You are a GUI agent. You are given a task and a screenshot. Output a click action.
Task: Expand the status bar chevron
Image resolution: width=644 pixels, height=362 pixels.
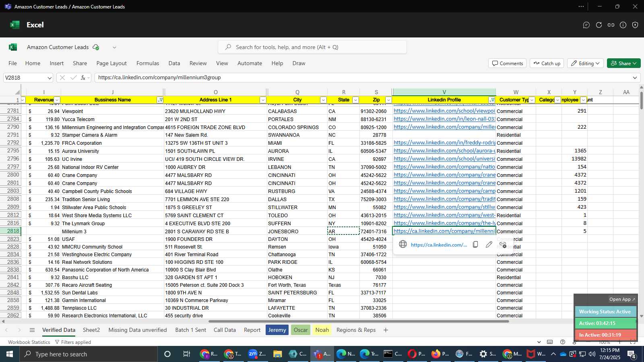[x=539, y=342]
